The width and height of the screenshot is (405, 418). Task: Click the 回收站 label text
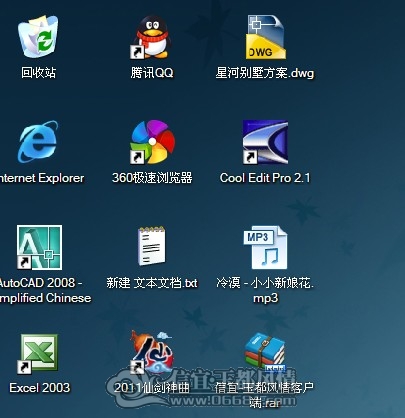tap(38, 72)
